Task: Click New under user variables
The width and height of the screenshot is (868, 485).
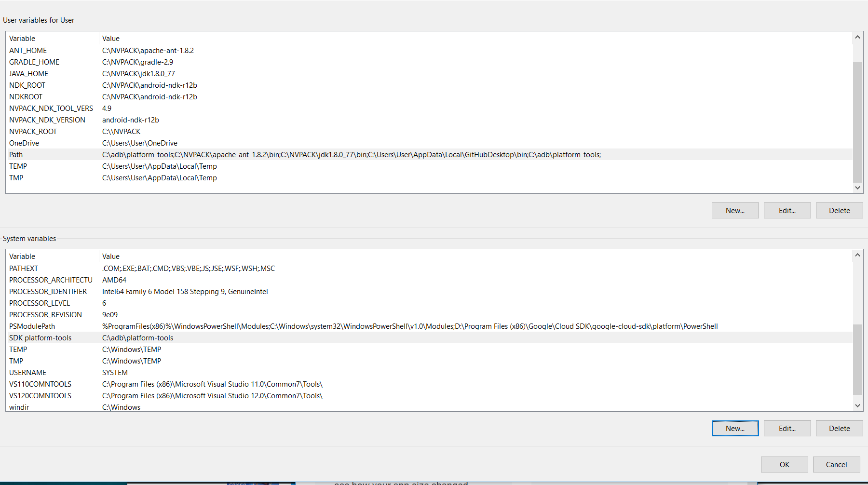Action: pos(735,210)
